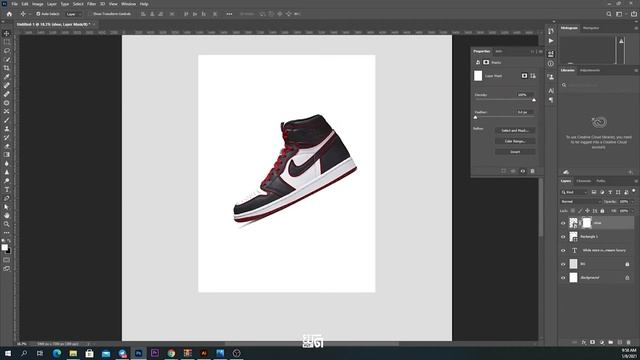This screenshot has height=360, width=640.
Task: Click the delete layer trash icon
Action: coord(629,342)
